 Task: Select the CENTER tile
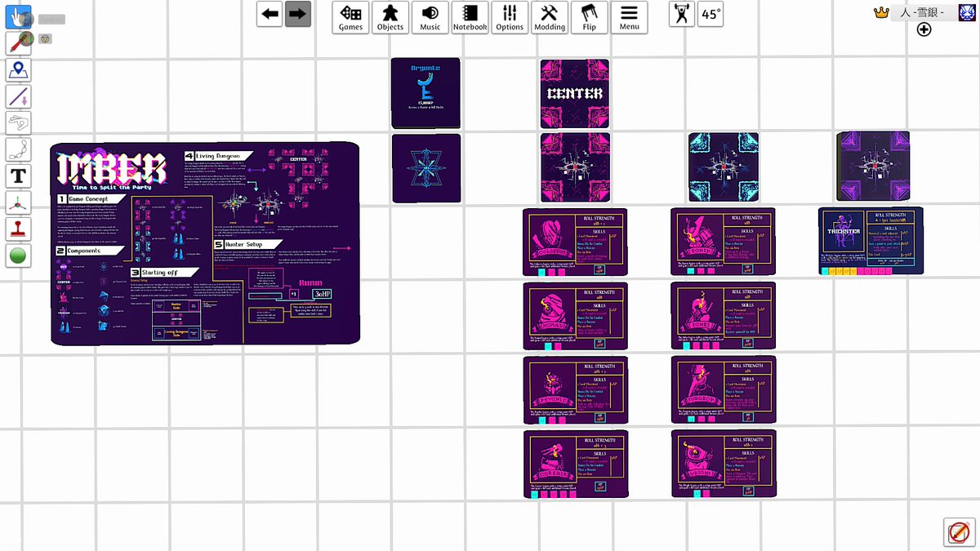click(575, 93)
